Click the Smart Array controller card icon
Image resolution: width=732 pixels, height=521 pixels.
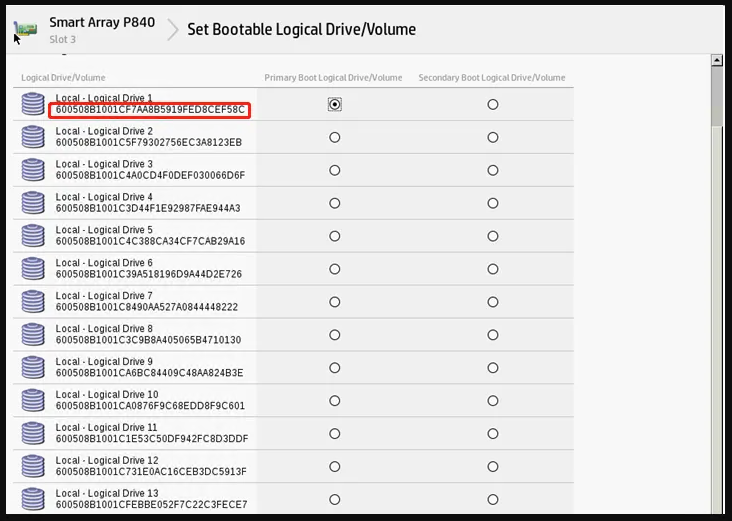(x=26, y=29)
